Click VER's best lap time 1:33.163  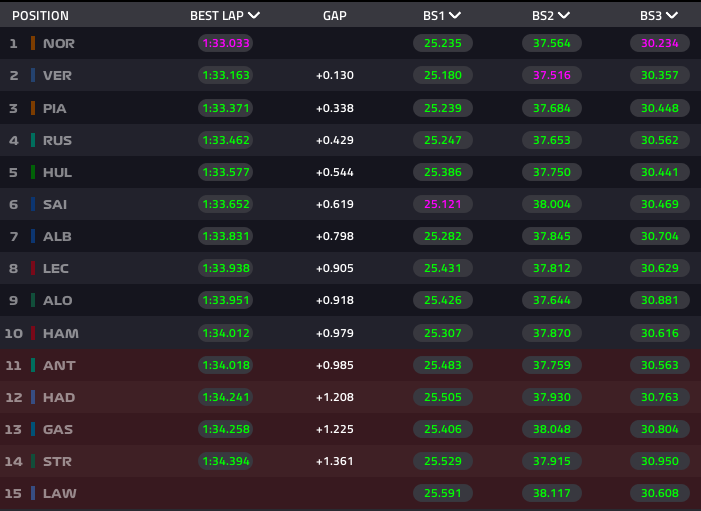[x=225, y=76]
